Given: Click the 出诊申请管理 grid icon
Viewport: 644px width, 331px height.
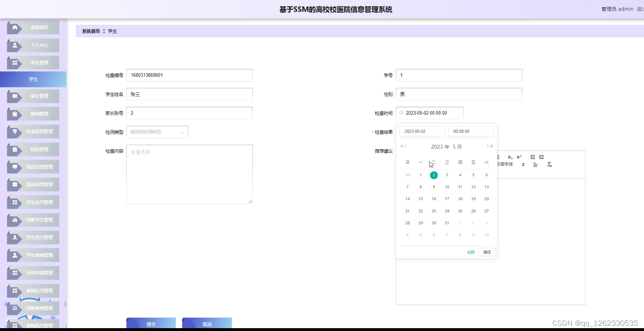Looking at the screenshot, I should pyautogui.click(x=15, y=273).
